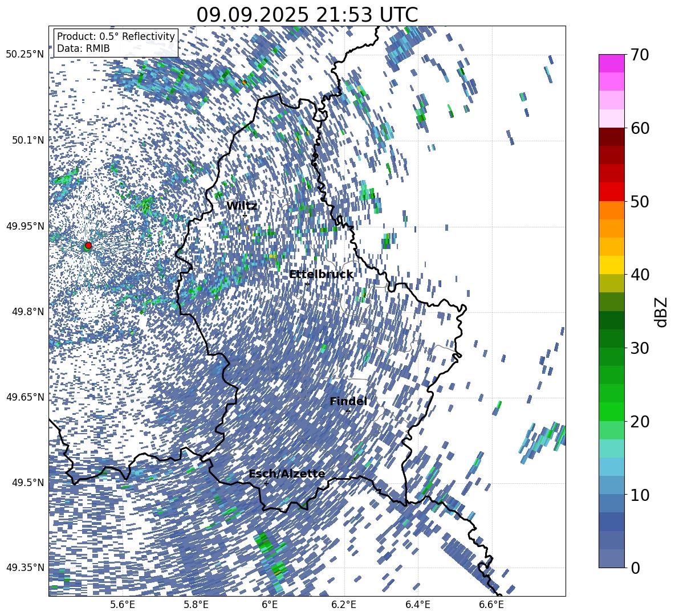Viewport: 675px width, 616px height.
Task: Click the magenta top colorbar segment
Action: tap(612, 63)
